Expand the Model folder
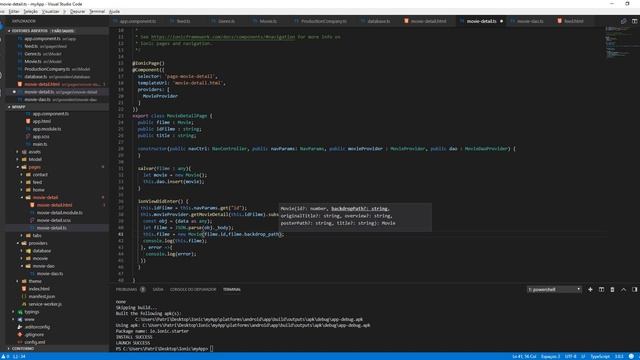The height and width of the screenshot is (360, 640). [18, 159]
